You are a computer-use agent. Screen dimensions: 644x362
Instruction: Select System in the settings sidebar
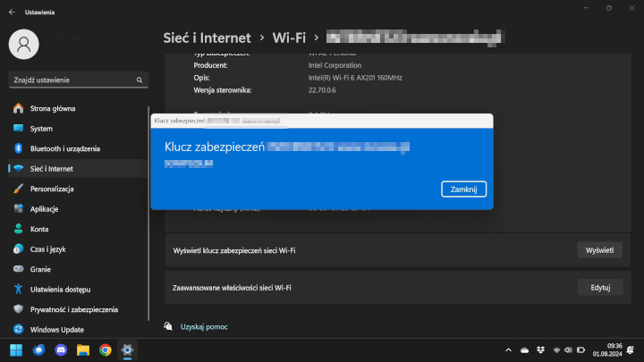(41, 129)
